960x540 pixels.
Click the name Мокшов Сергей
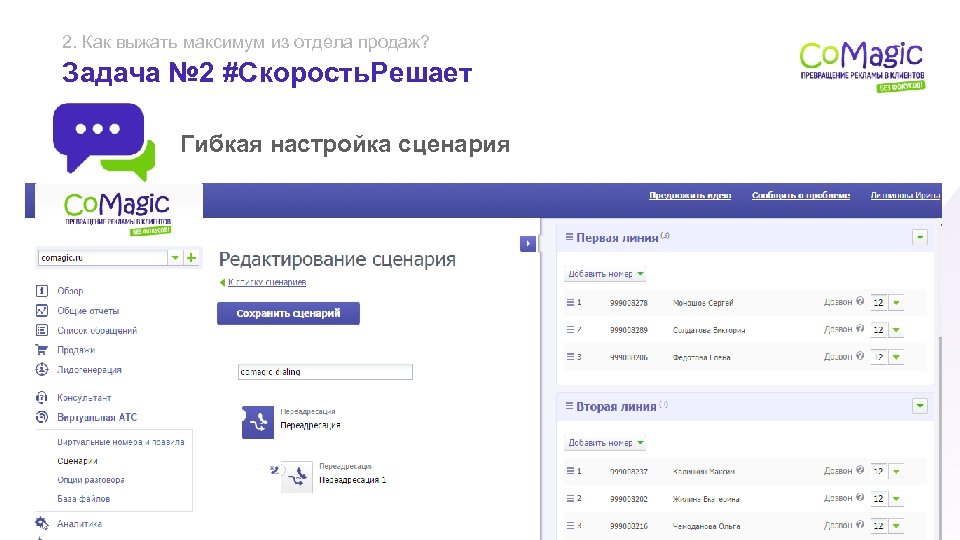click(703, 303)
